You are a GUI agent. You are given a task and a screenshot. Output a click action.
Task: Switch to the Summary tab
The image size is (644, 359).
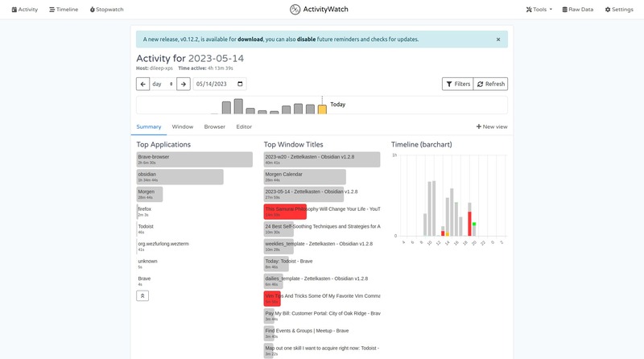pyautogui.click(x=149, y=127)
